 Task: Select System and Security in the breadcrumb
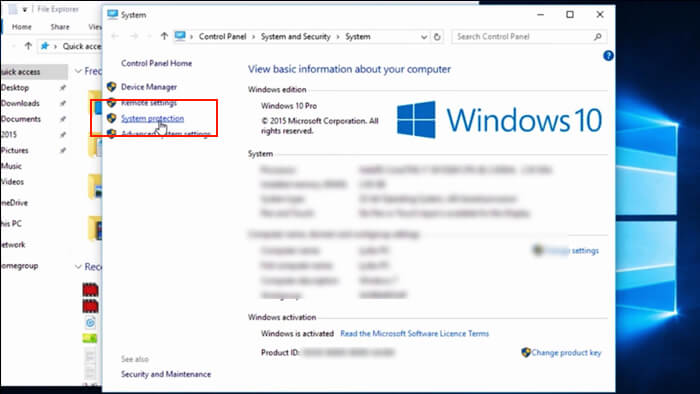click(x=296, y=37)
